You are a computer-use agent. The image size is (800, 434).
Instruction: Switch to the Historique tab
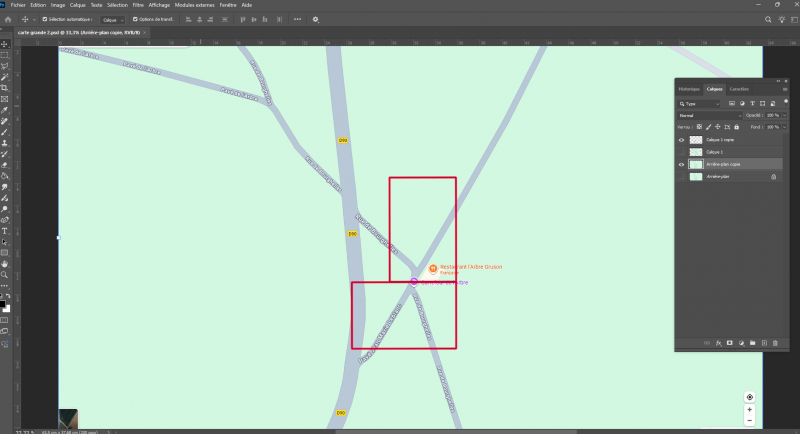690,89
